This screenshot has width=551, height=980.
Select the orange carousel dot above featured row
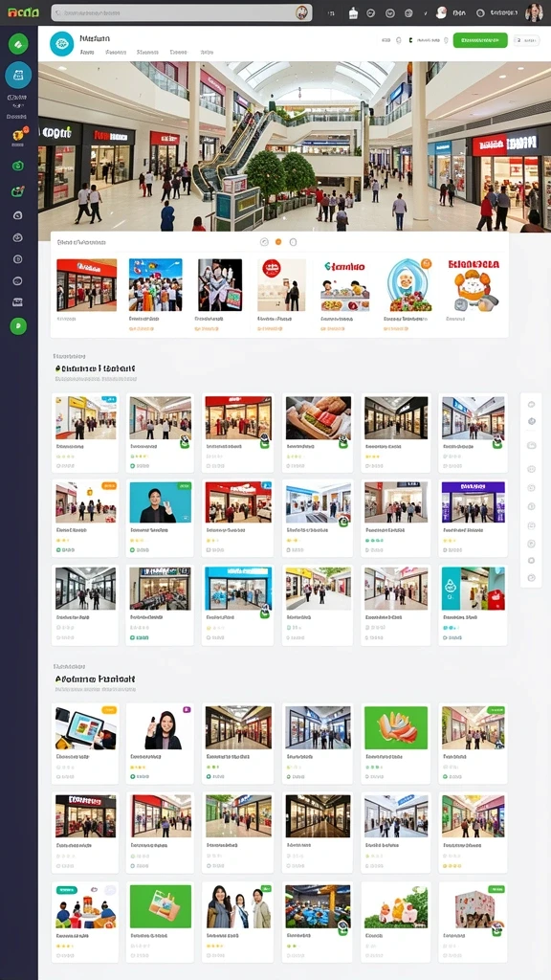click(278, 242)
